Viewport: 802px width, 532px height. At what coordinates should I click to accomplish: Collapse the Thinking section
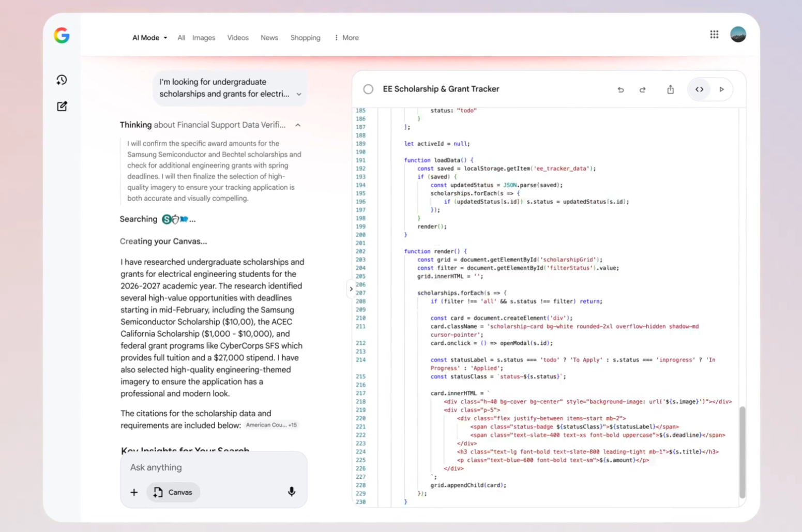(298, 125)
